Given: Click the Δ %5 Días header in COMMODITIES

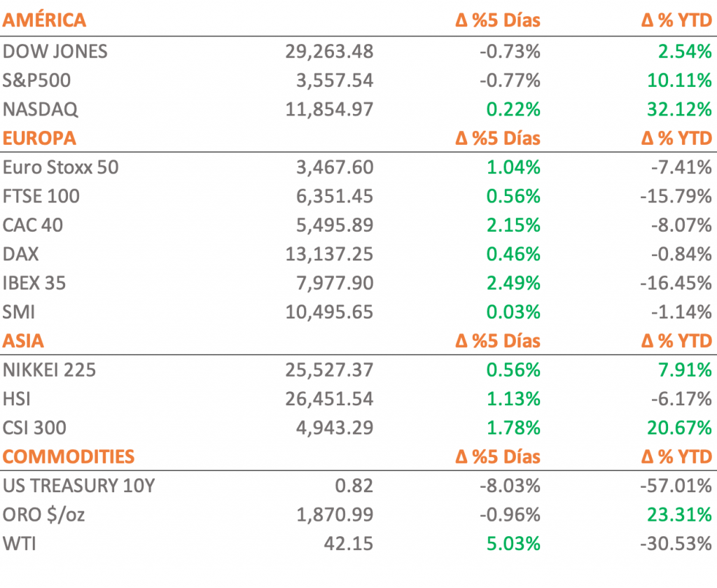Looking at the screenshot, I should coord(498,457).
